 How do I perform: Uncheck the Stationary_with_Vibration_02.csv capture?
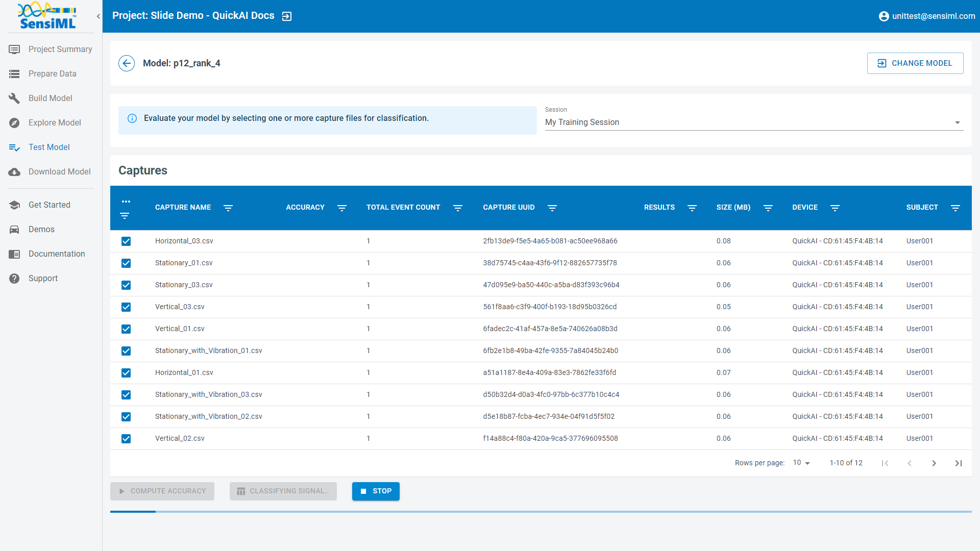coord(126,417)
